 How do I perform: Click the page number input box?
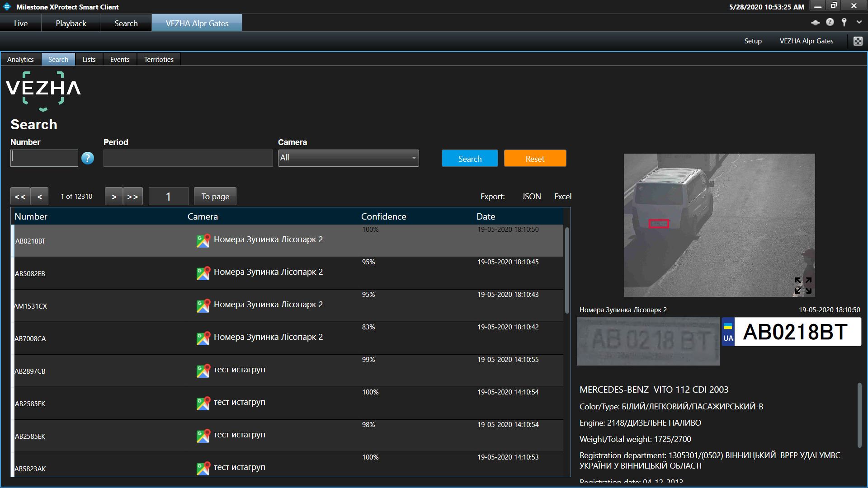168,196
